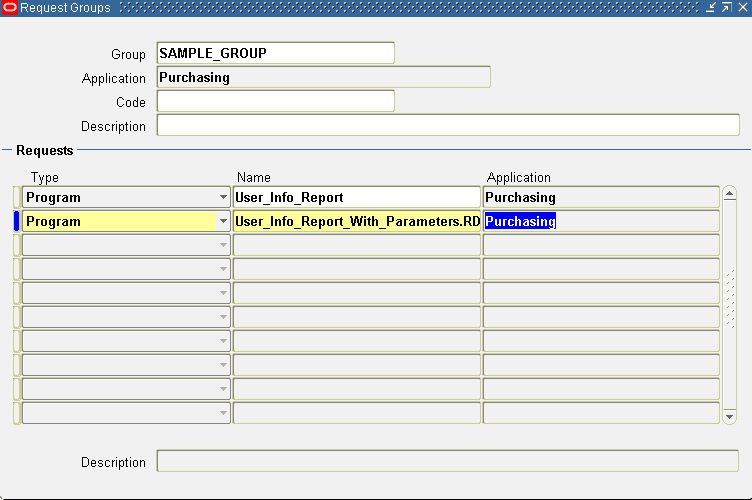Click the Oracle logo icon in title bar
Screen dimensions: 752x500
[x=10, y=8]
